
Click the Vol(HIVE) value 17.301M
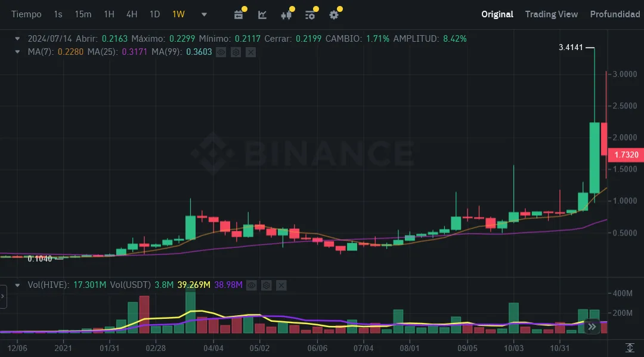[89, 285]
